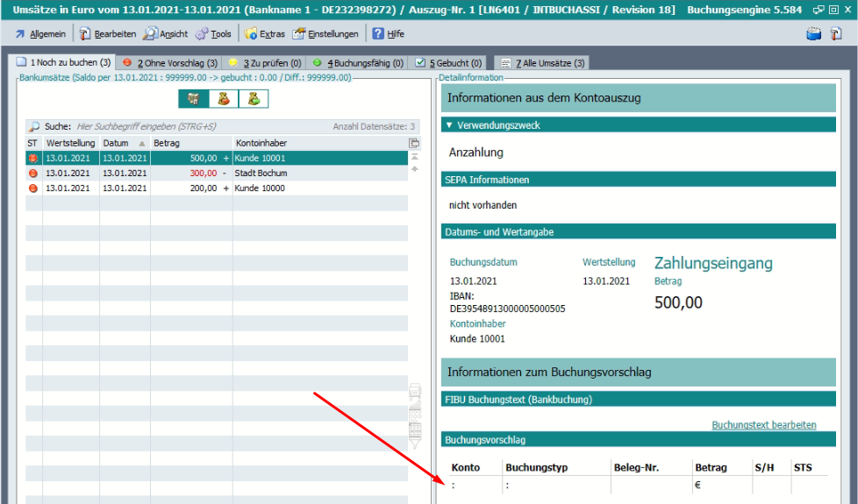Open the column chooser icon in table header
Image resolution: width=858 pixels, height=504 pixels.
pyautogui.click(x=414, y=143)
